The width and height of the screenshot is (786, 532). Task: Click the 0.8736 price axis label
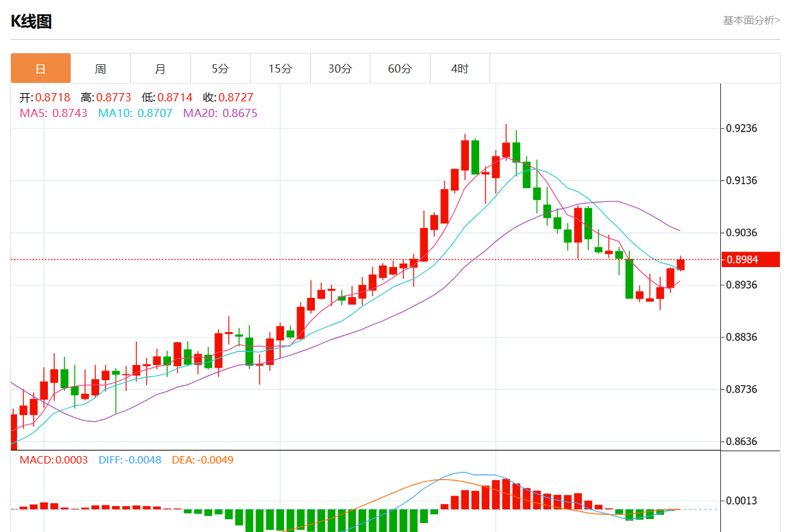741,389
